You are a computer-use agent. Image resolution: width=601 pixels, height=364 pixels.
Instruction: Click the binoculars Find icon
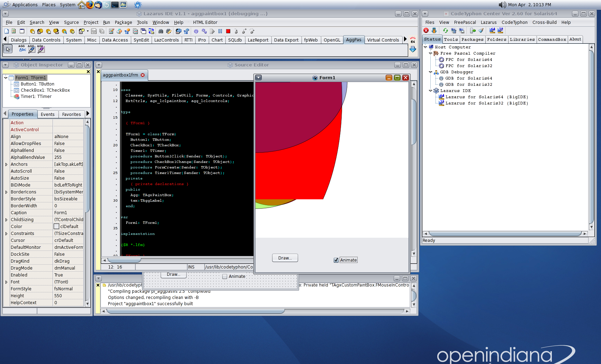click(x=161, y=31)
